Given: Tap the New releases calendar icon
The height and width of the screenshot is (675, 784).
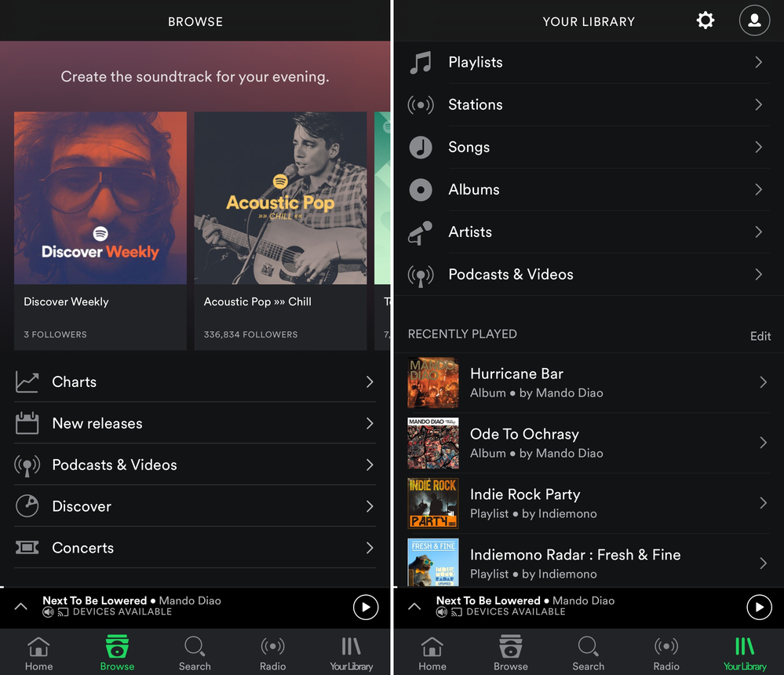Looking at the screenshot, I should (x=27, y=423).
